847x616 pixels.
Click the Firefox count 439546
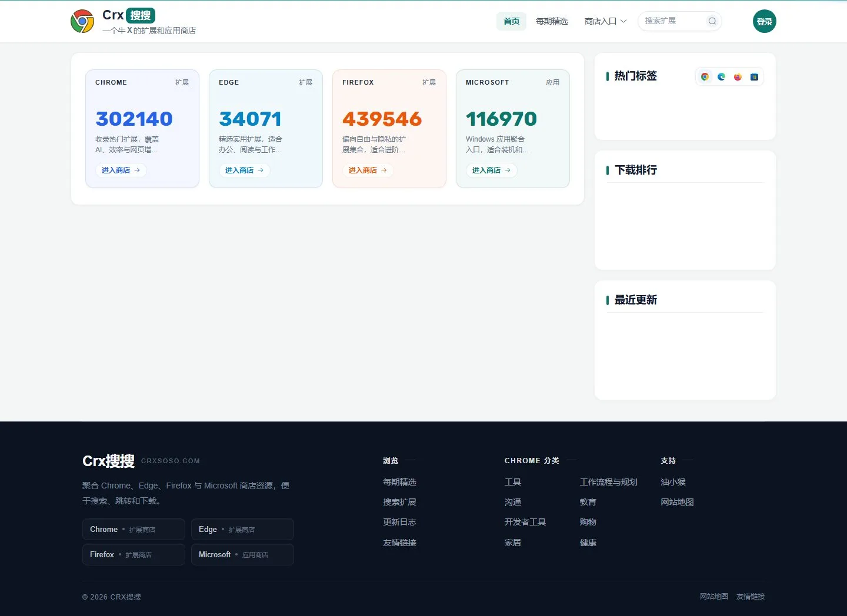(382, 119)
